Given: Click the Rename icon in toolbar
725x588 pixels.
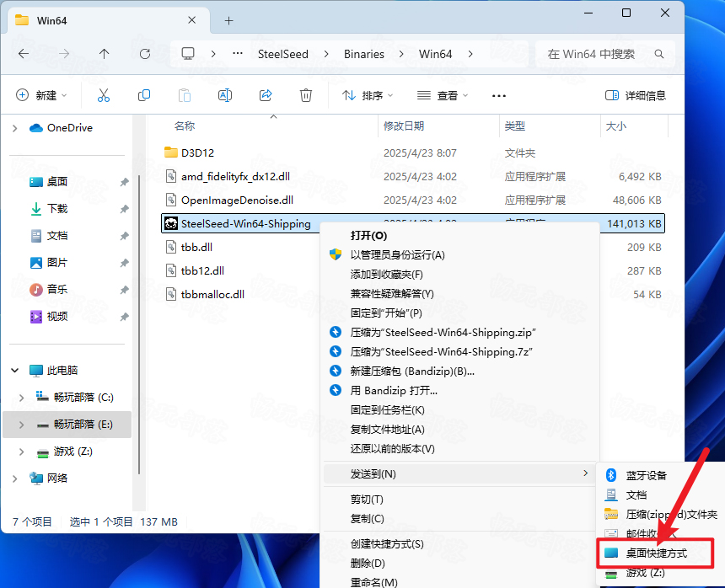Looking at the screenshot, I should [x=225, y=96].
